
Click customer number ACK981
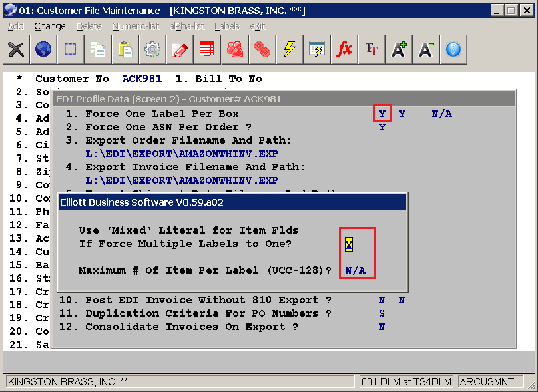pyautogui.click(x=142, y=79)
